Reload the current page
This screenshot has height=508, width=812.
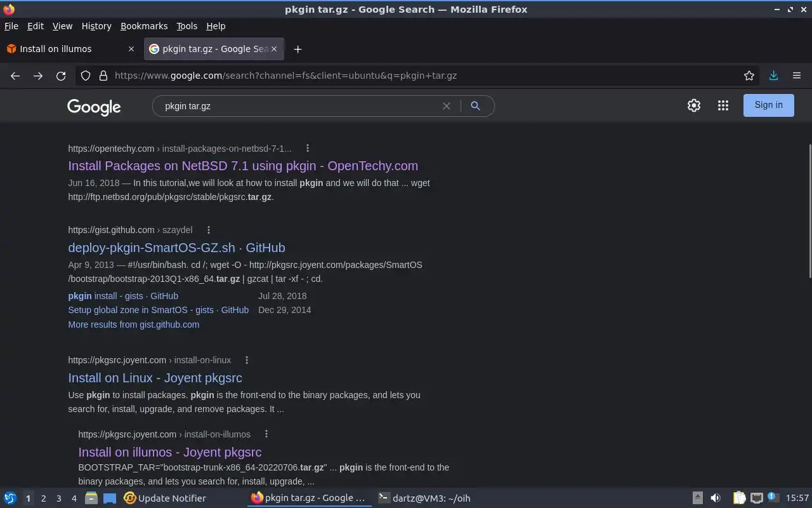61,76
